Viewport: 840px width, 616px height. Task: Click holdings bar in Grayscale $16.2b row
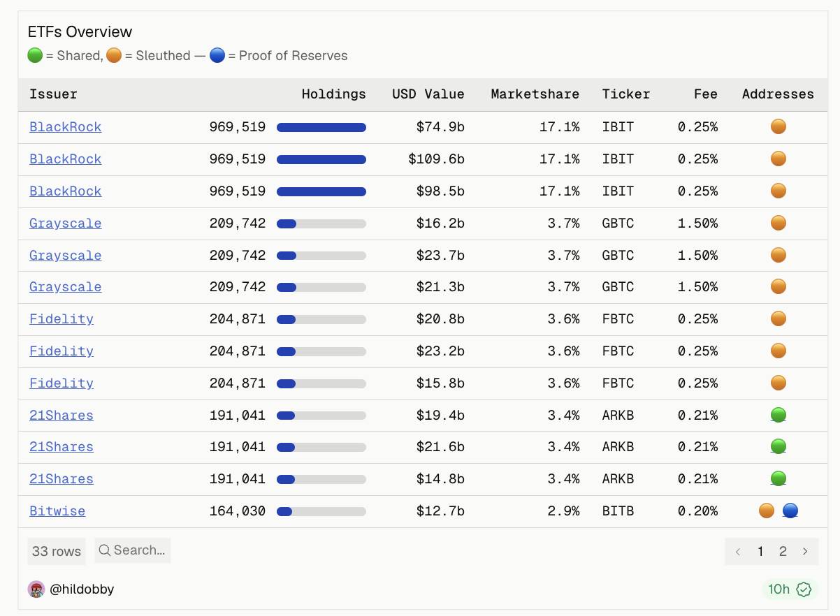(321, 223)
